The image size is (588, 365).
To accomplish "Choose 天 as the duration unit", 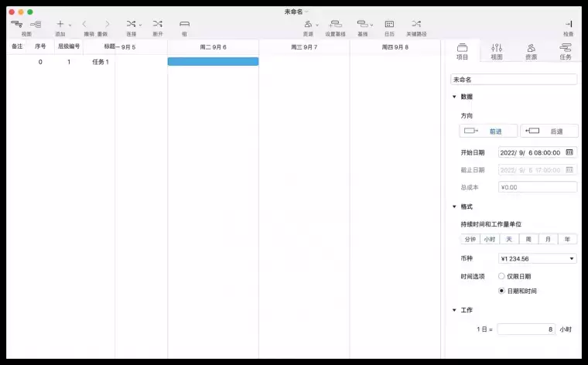I will click(509, 239).
